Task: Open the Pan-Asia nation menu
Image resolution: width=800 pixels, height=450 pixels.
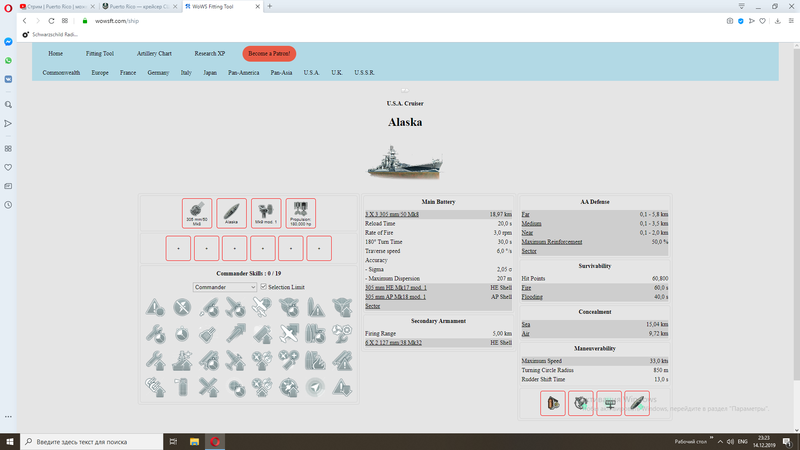Action: [281, 73]
